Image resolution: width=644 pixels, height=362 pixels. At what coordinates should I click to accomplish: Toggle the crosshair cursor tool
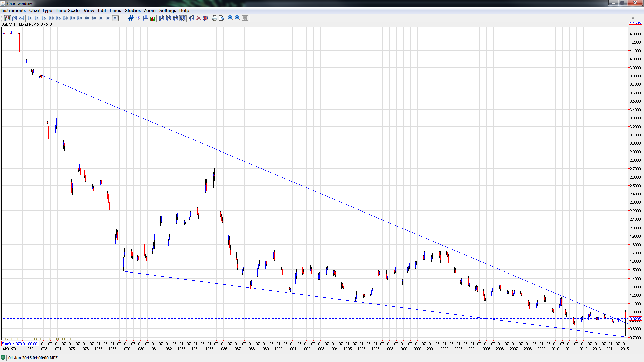tap(124, 18)
